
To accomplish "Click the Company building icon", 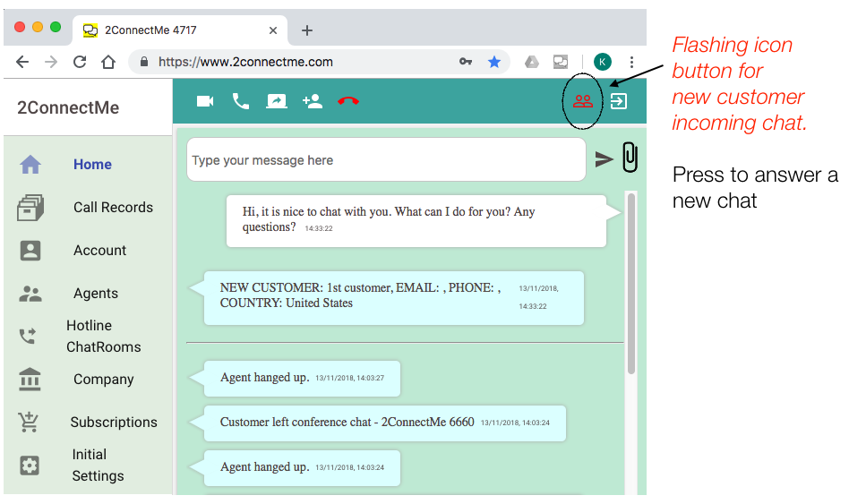I will click(30, 380).
